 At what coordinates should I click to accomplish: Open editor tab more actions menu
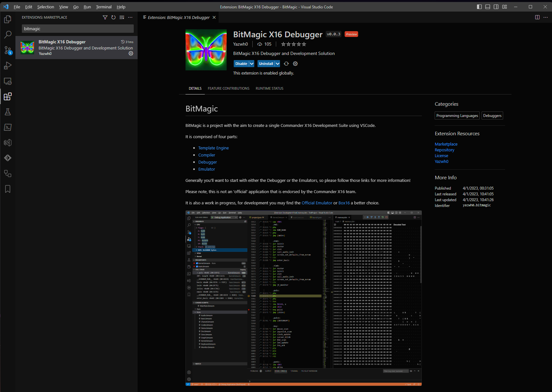pyautogui.click(x=546, y=17)
